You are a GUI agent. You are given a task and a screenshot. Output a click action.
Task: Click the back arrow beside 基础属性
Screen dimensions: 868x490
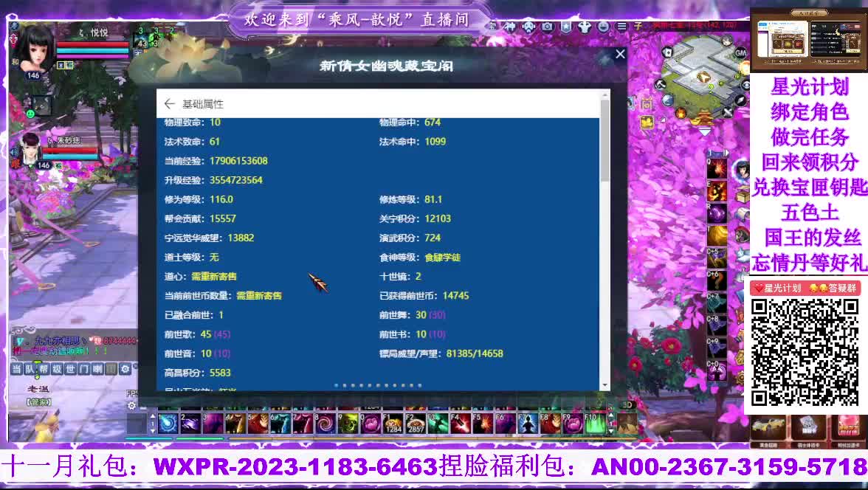170,104
